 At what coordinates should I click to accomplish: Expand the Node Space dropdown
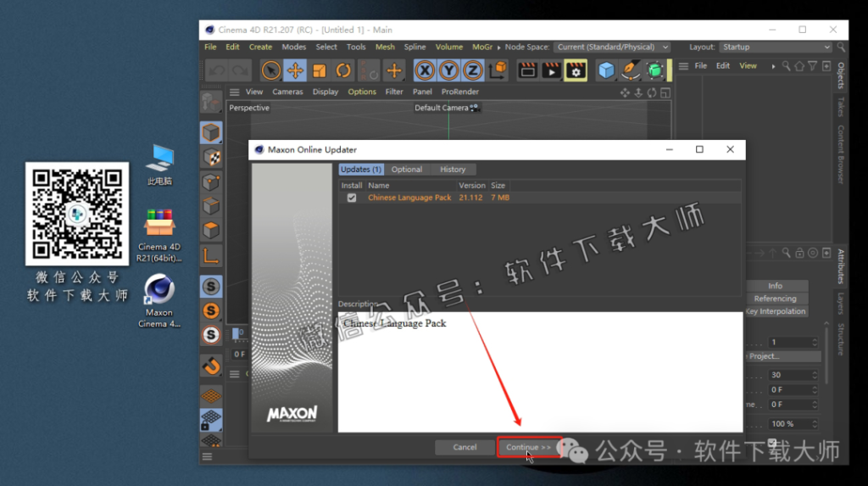(612, 47)
